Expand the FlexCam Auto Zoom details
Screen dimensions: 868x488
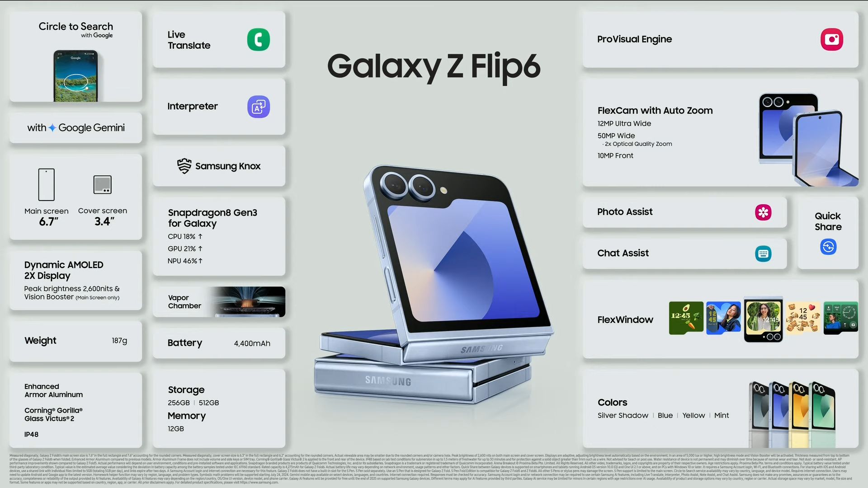tap(655, 110)
